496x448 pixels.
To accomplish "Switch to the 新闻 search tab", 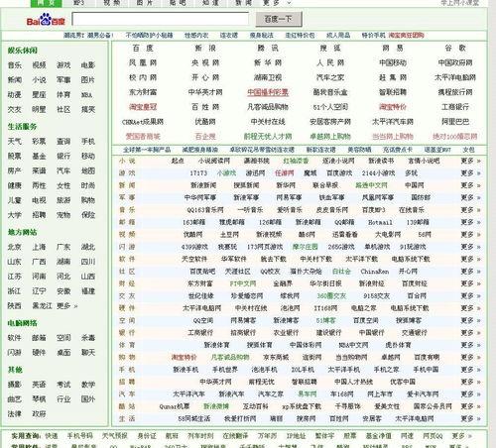I will click(244, 3).
